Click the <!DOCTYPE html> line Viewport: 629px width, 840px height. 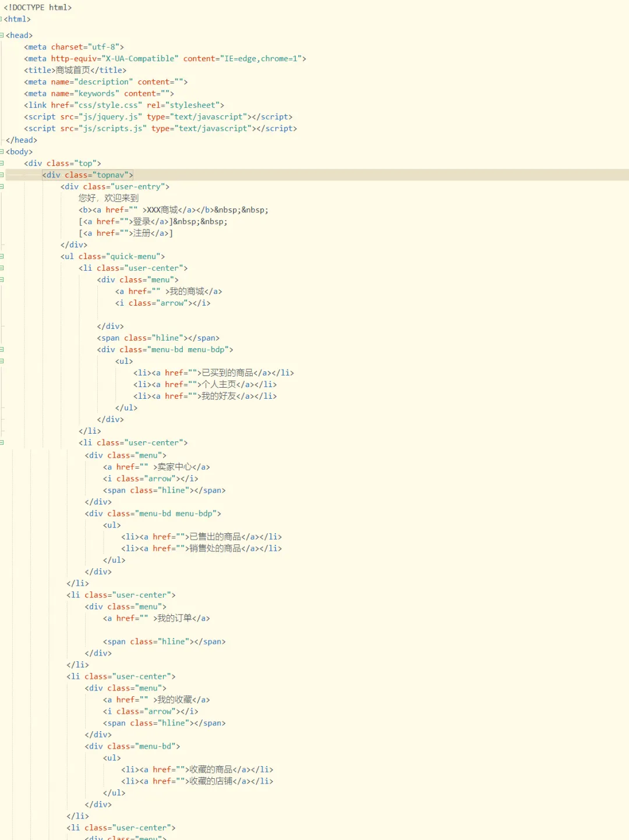pyautogui.click(x=38, y=8)
